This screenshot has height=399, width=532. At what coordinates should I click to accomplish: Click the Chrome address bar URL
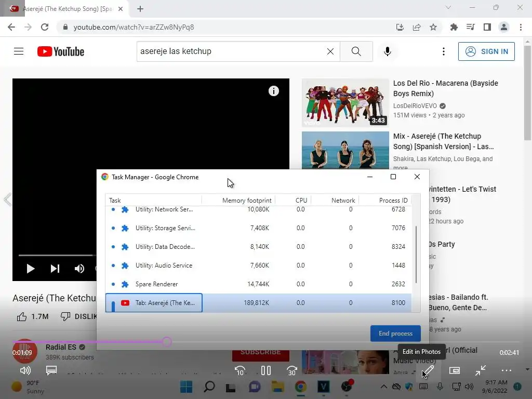[134, 27]
